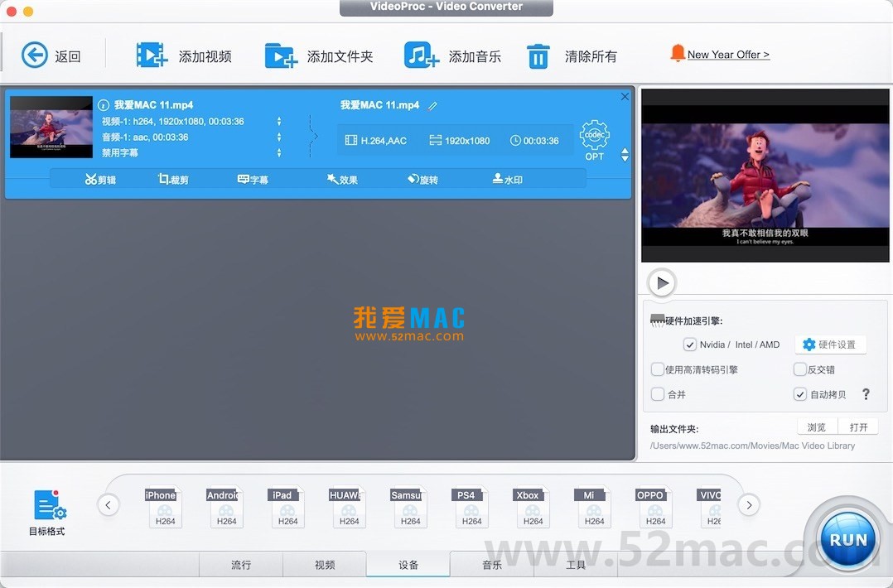The width and height of the screenshot is (893, 588).
Task: Click the pencil icon to rename output file
Action: pos(432,106)
